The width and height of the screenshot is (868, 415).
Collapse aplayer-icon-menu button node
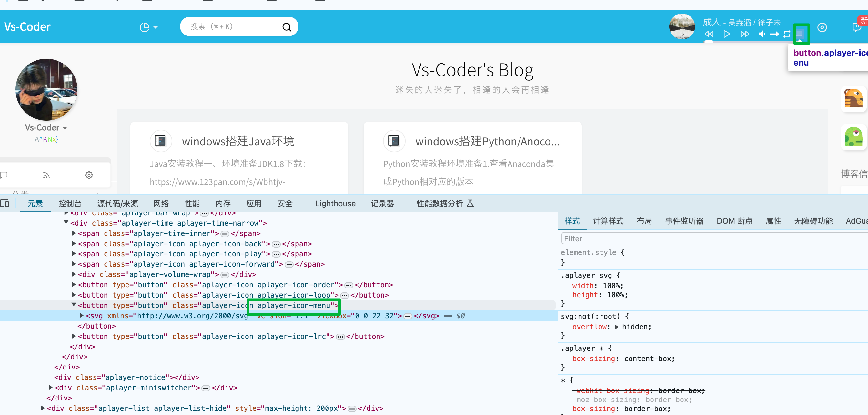point(74,305)
